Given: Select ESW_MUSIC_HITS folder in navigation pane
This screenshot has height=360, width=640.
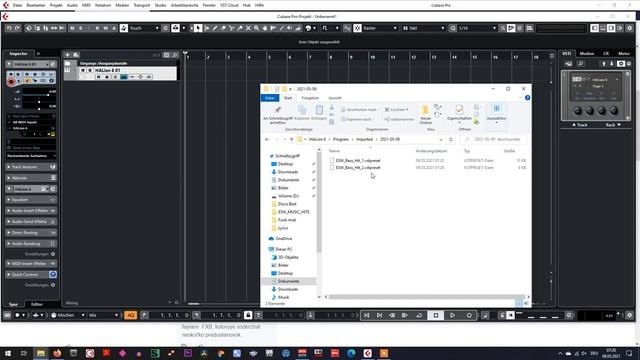Looking at the screenshot, I should tap(293, 212).
